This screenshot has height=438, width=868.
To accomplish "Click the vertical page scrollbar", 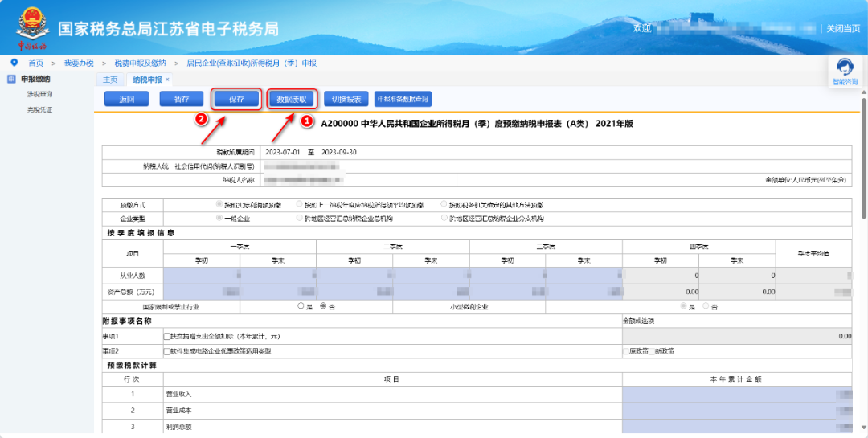I will [862, 161].
